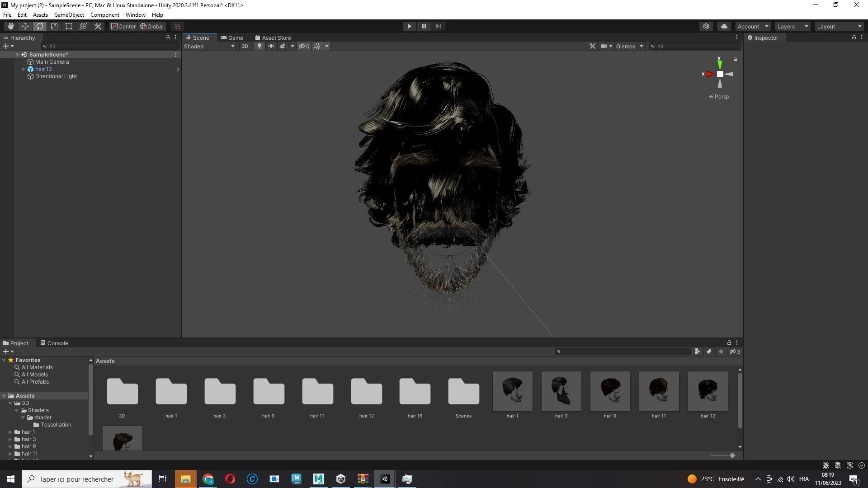868x488 pixels.
Task: Open scene component editor tools
Action: tap(592, 46)
